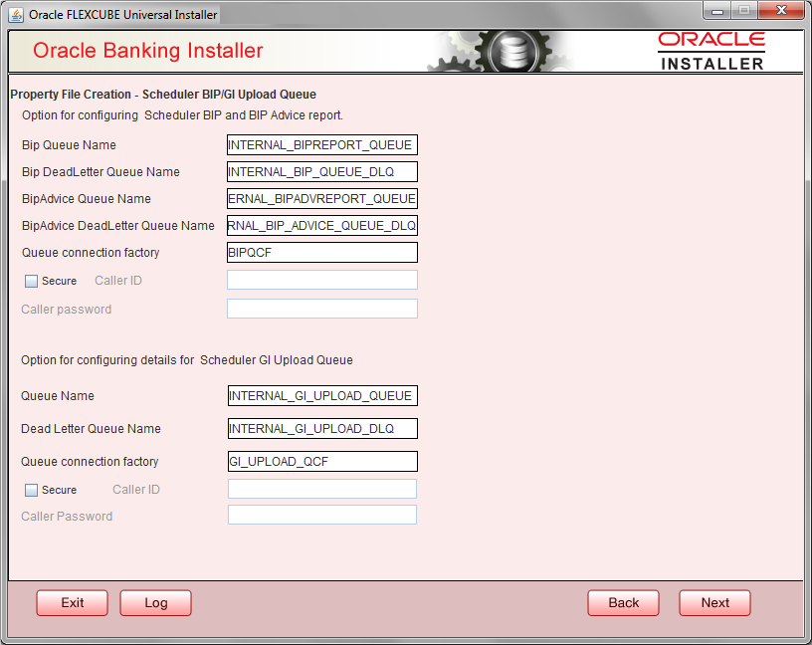
Task: Click the Scheduler GI Upload Queue option text
Action: [x=187, y=360]
